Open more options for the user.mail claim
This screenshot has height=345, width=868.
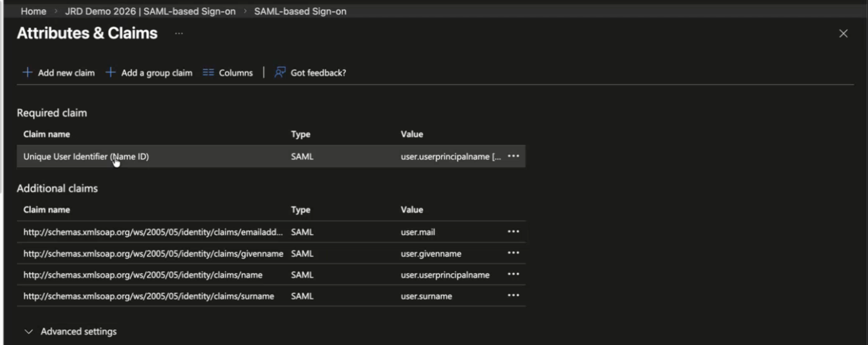513,231
